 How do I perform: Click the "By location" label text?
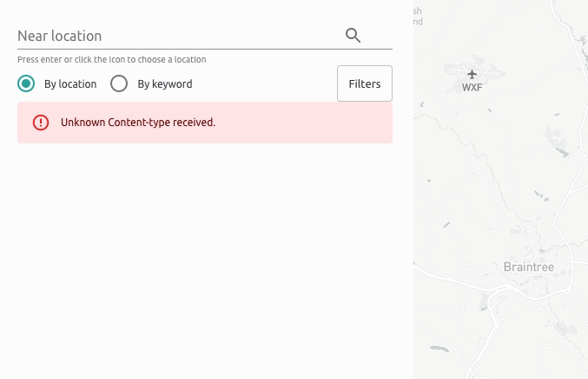(x=70, y=84)
